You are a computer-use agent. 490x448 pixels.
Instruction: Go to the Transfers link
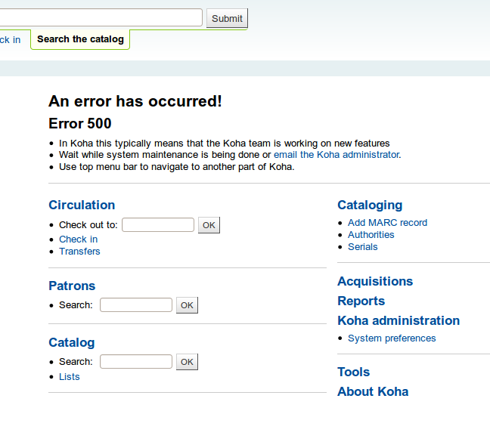point(79,251)
